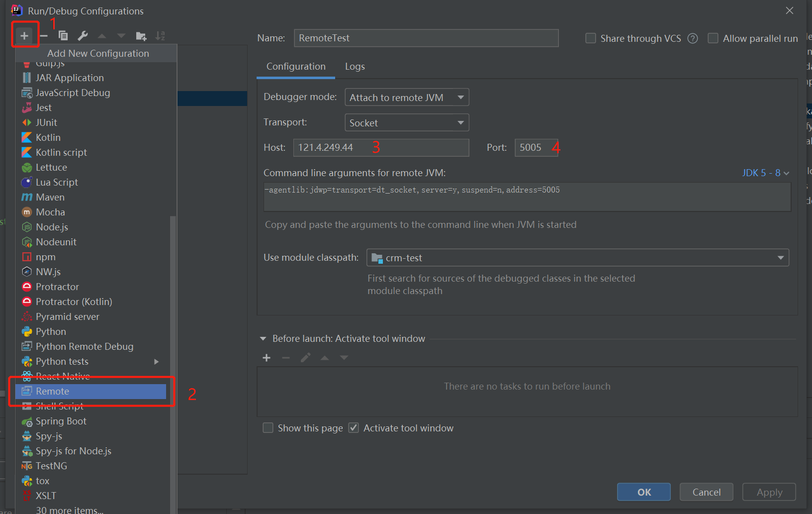This screenshot has width=812, height=514.
Task: Expand Use module classpath dropdown
Action: coord(577,258)
